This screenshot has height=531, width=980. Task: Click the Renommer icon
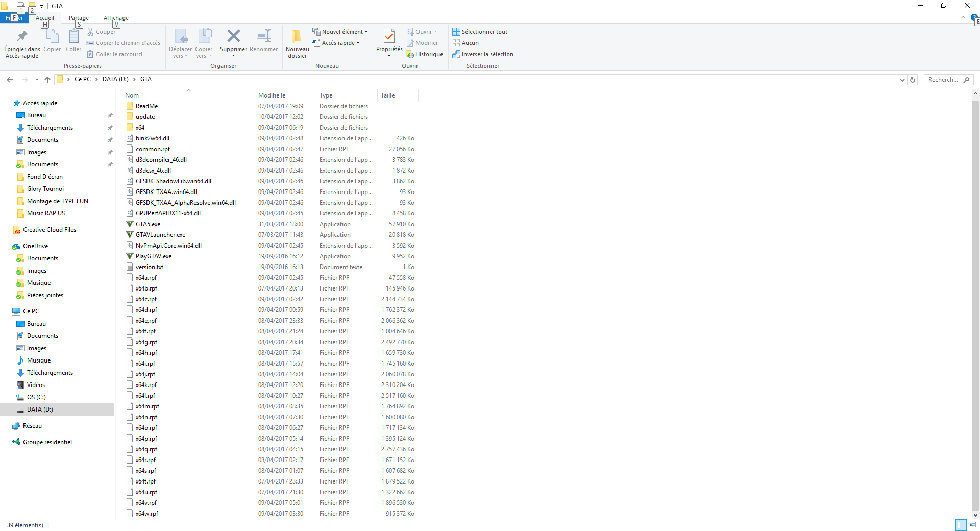tap(264, 36)
